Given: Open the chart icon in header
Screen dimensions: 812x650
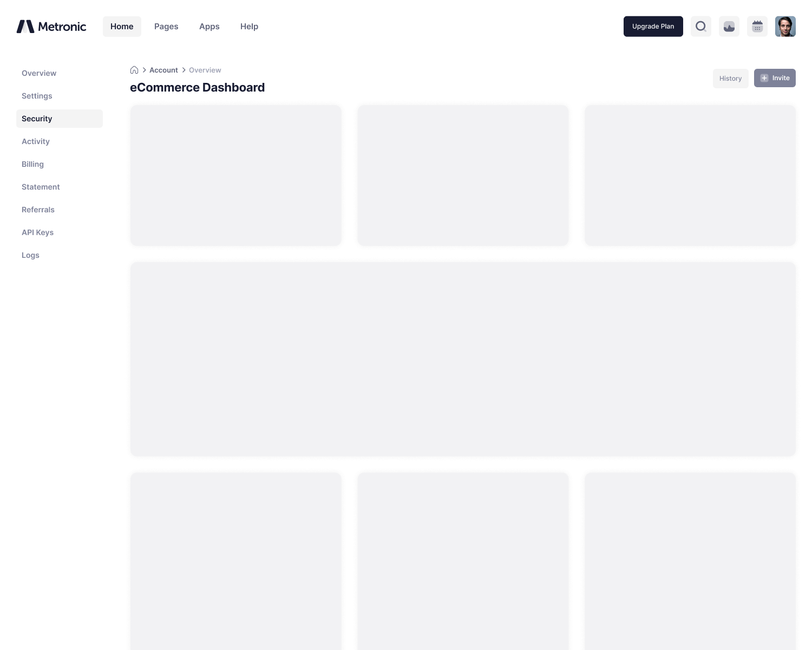Looking at the screenshot, I should [x=729, y=27].
